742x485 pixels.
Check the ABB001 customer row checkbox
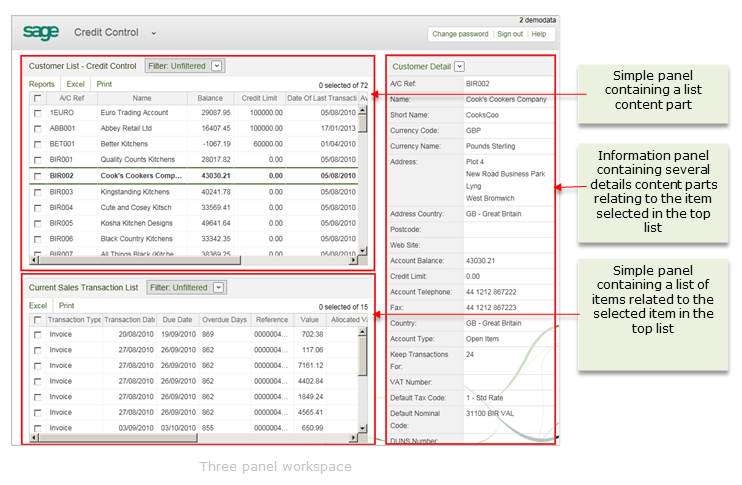37,129
